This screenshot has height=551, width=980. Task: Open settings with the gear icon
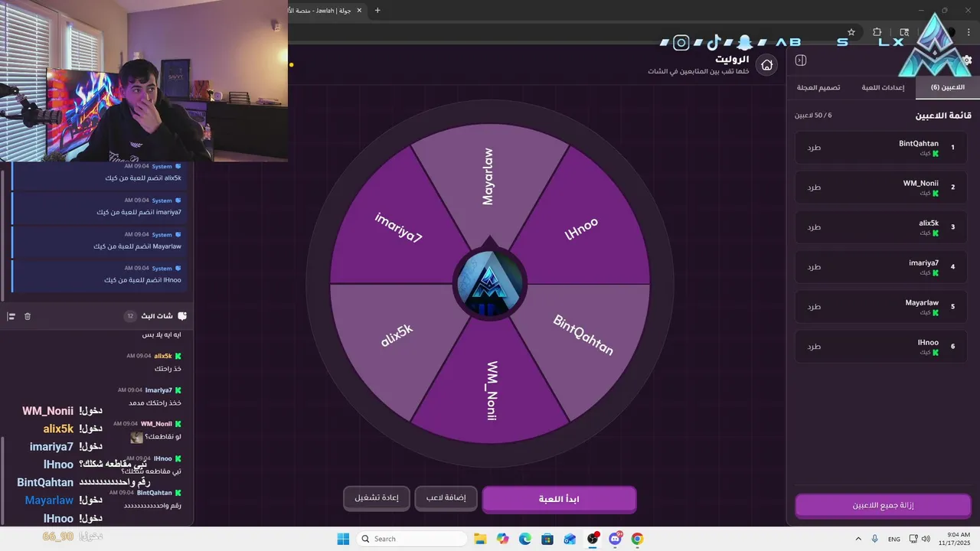click(x=967, y=60)
